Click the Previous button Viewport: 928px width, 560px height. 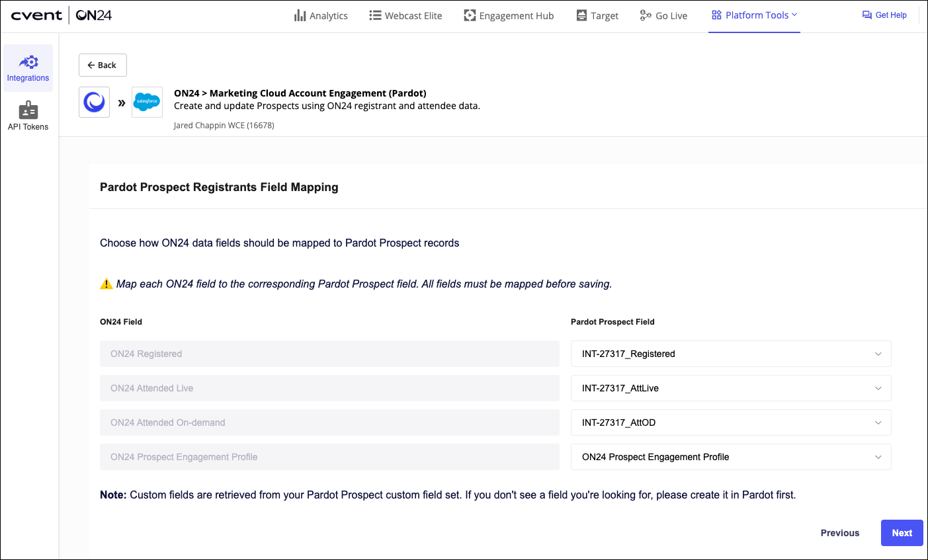840,533
